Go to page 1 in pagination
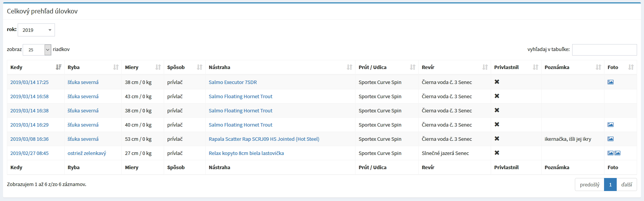This screenshot has height=201, width=644. click(610, 185)
